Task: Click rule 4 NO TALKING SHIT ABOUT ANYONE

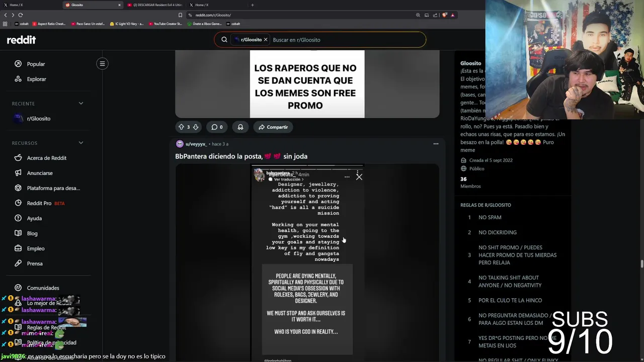Action: coord(510,282)
